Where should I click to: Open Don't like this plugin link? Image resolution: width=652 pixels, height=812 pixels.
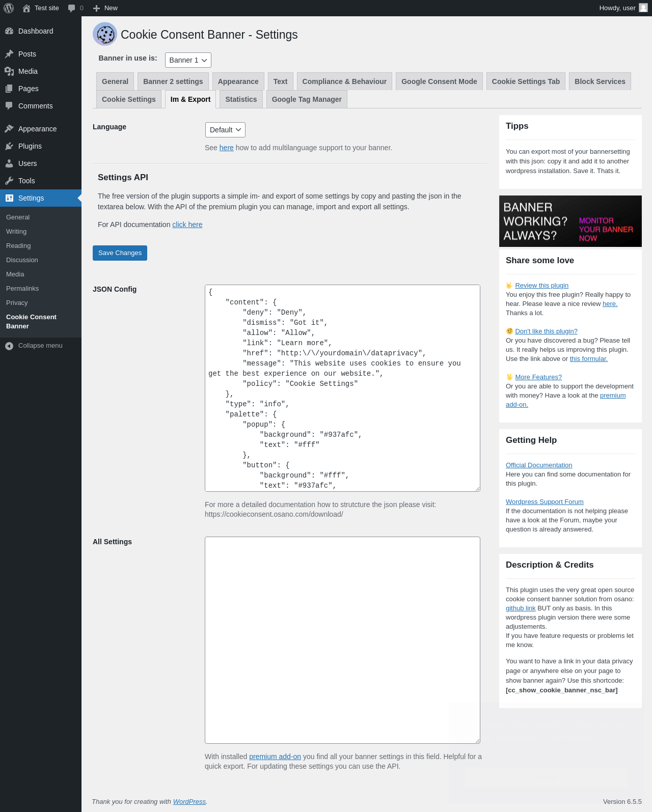click(546, 331)
